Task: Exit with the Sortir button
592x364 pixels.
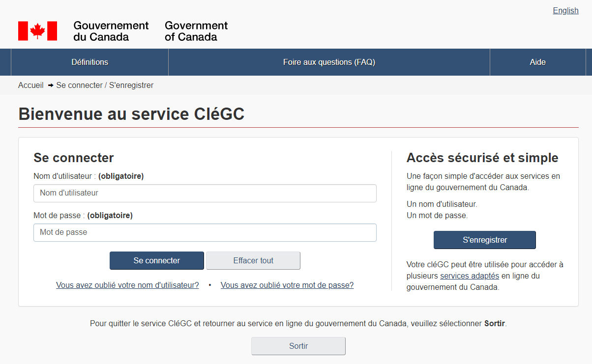Action: [298, 346]
